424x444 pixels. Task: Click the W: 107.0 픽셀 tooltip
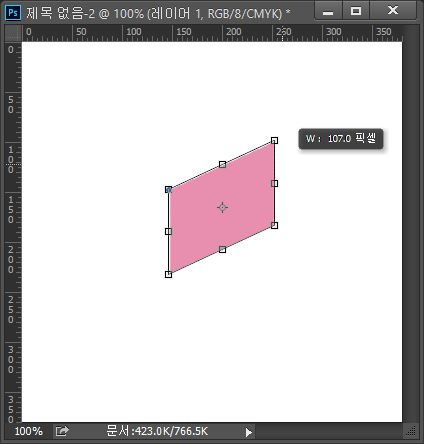click(x=341, y=139)
